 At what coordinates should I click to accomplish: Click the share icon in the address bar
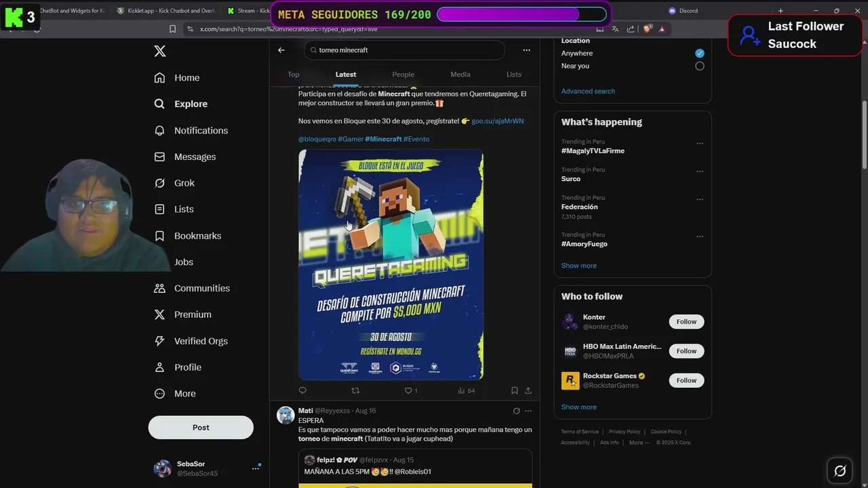pos(631,29)
